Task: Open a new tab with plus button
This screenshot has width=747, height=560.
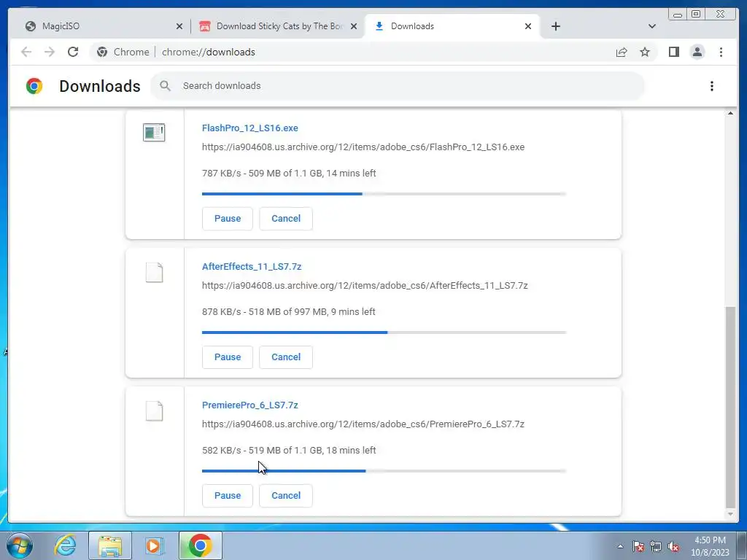Action: [555, 26]
